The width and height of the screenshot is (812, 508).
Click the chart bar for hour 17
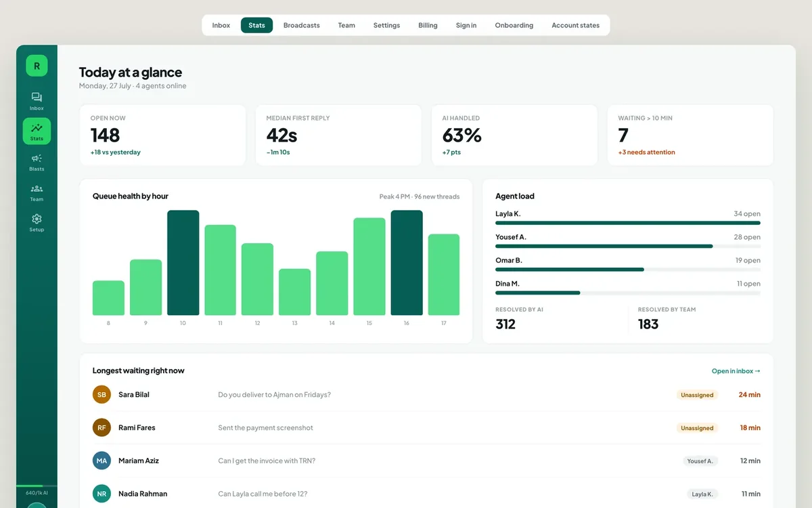(x=444, y=275)
